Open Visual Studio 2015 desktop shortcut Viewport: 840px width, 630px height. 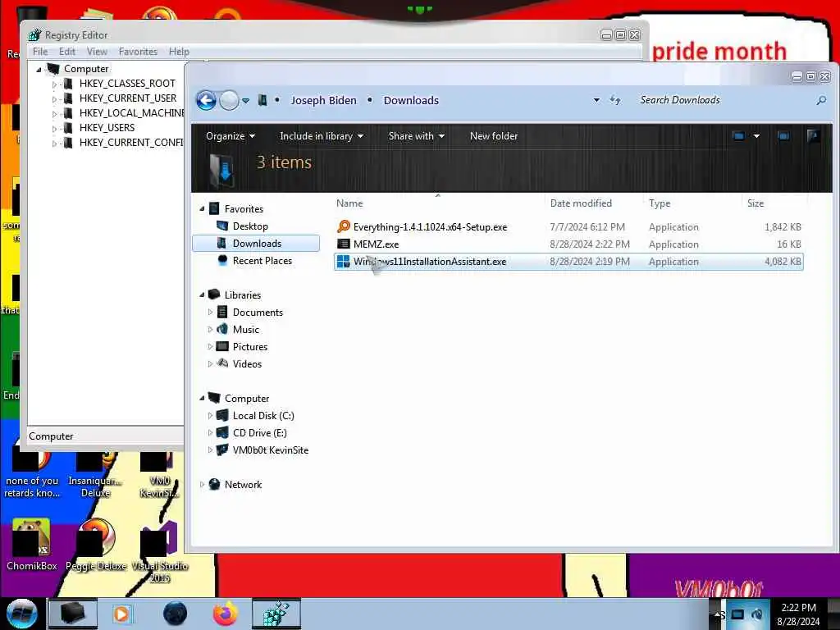[160, 552]
